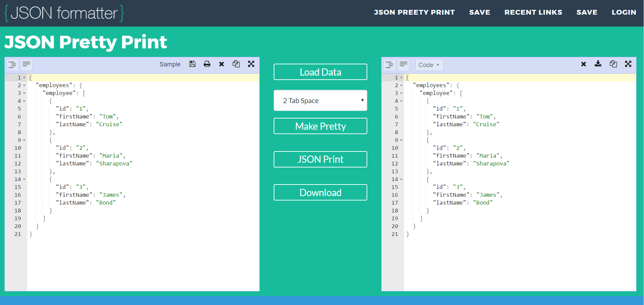The image size is (644, 305).
Task: Expand left editor to fullscreen
Action: [251, 64]
